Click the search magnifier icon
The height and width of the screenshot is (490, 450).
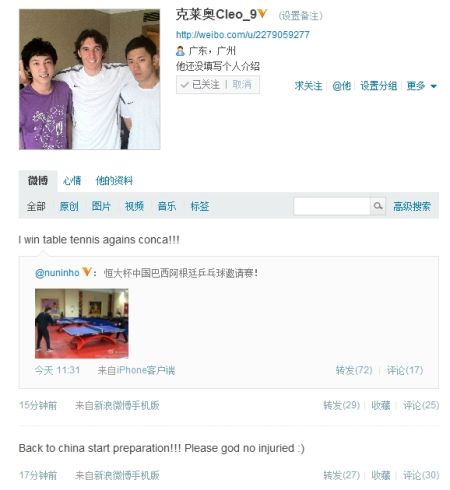click(x=378, y=206)
